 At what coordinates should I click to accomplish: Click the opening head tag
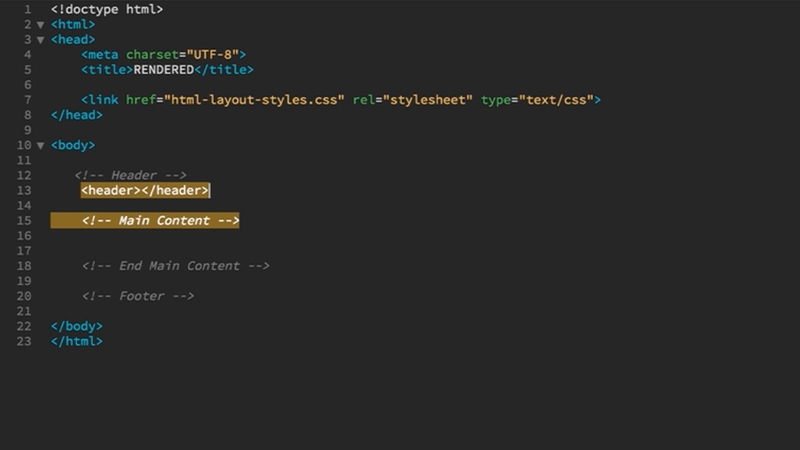tap(73, 39)
